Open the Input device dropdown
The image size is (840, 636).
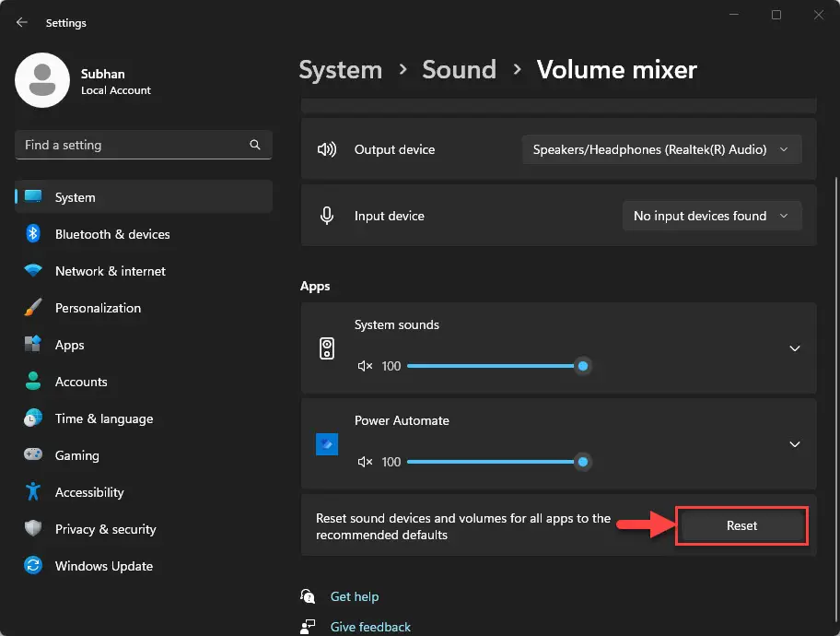pos(712,216)
